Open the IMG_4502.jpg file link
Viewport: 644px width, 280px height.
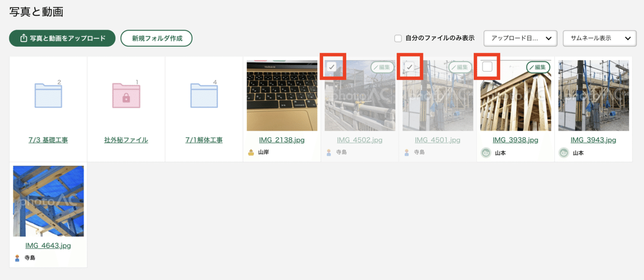pyautogui.click(x=360, y=140)
